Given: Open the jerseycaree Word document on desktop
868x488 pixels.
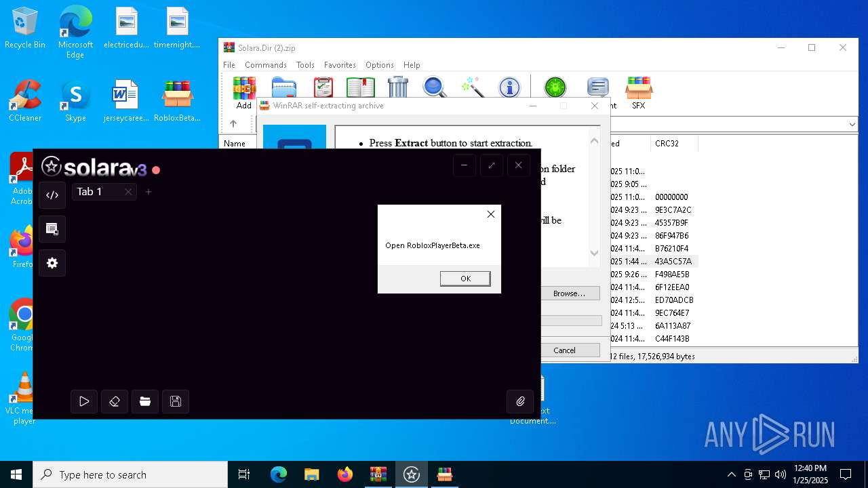Looking at the screenshot, I should tap(125, 101).
